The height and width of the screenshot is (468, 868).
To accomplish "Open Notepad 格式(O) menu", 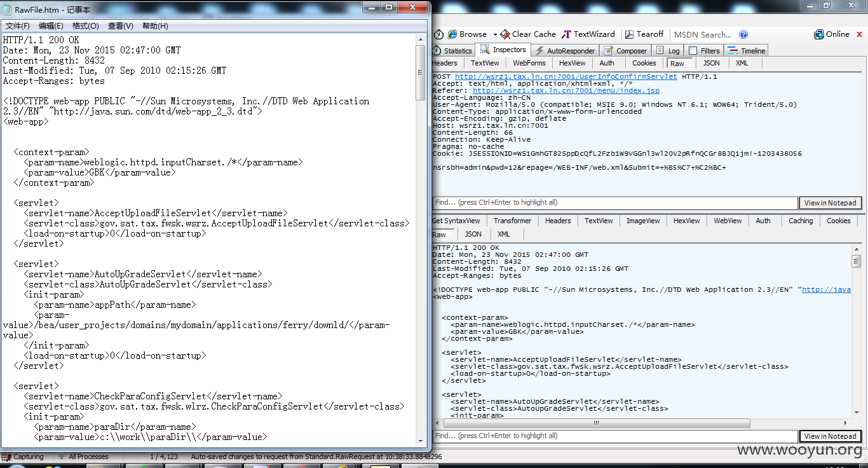I will pyautogui.click(x=86, y=26).
